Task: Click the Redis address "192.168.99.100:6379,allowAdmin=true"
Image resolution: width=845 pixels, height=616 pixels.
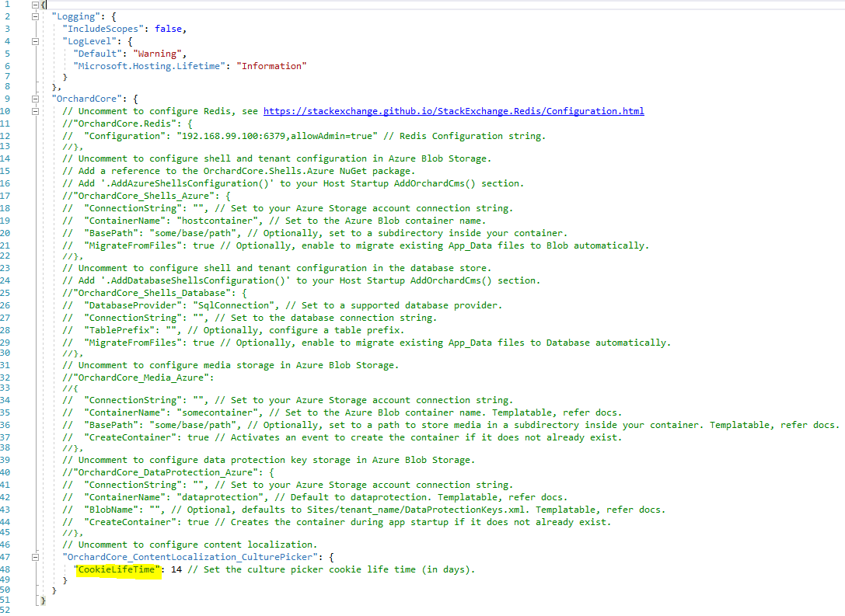Action: pos(277,136)
